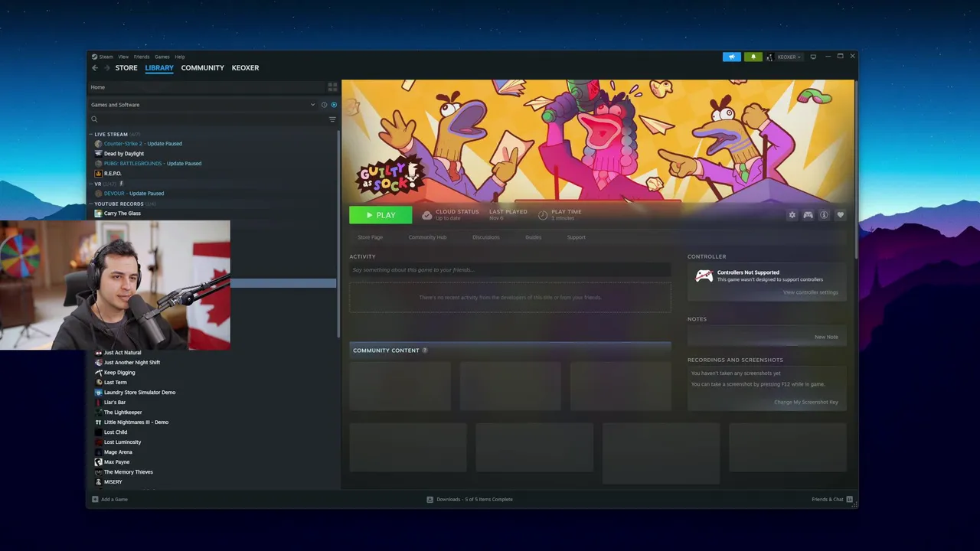Open the blue announcements megaphone button

[x=732, y=57]
